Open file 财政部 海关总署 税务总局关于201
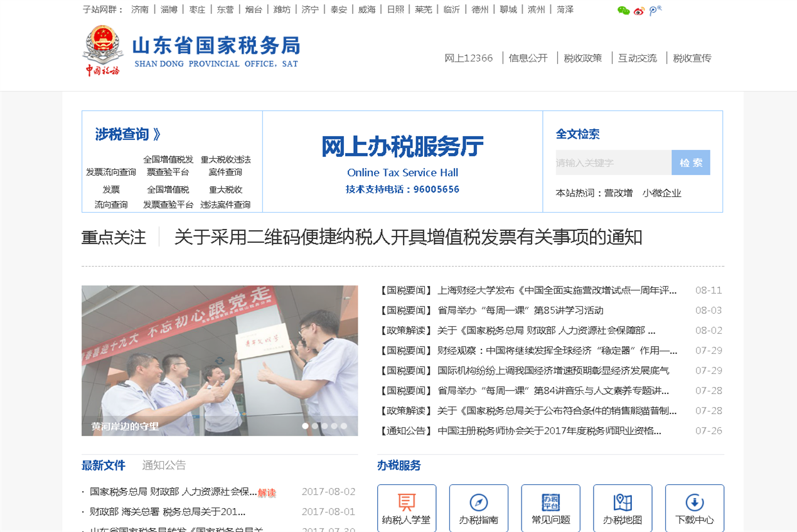Screen dimensions: 797x532 168,512
